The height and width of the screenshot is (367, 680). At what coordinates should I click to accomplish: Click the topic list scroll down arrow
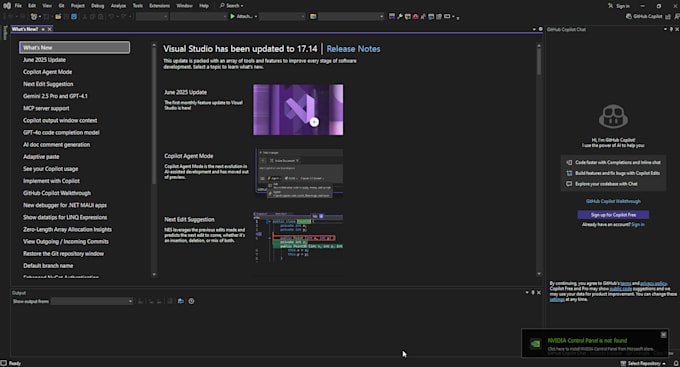pos(154,275)
